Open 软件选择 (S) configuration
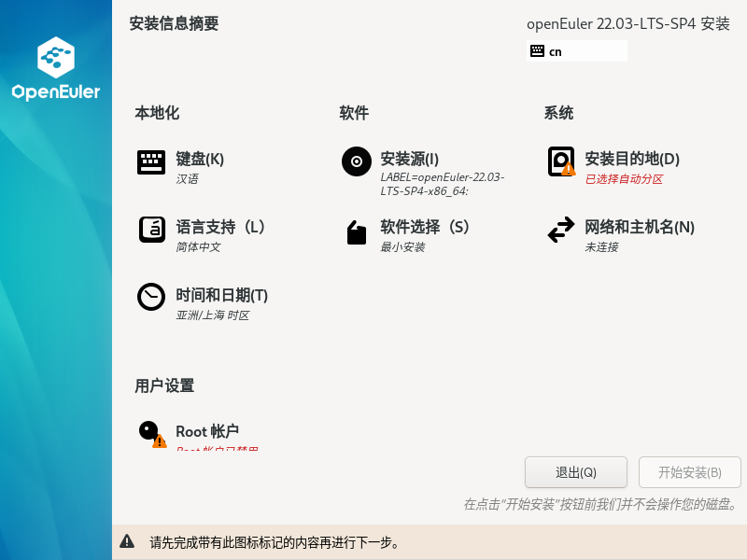 pyautogui.click(x=425, y=227)
